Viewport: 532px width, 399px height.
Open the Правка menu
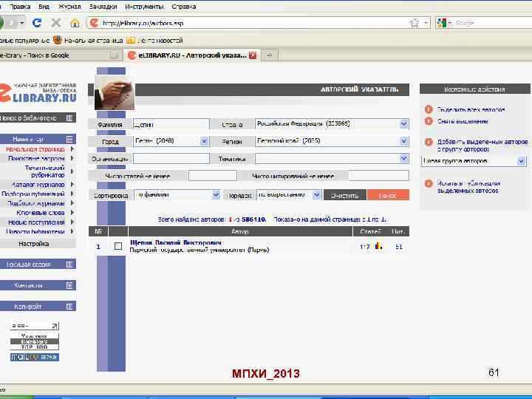pyautogui.click(x=20, y=7)
